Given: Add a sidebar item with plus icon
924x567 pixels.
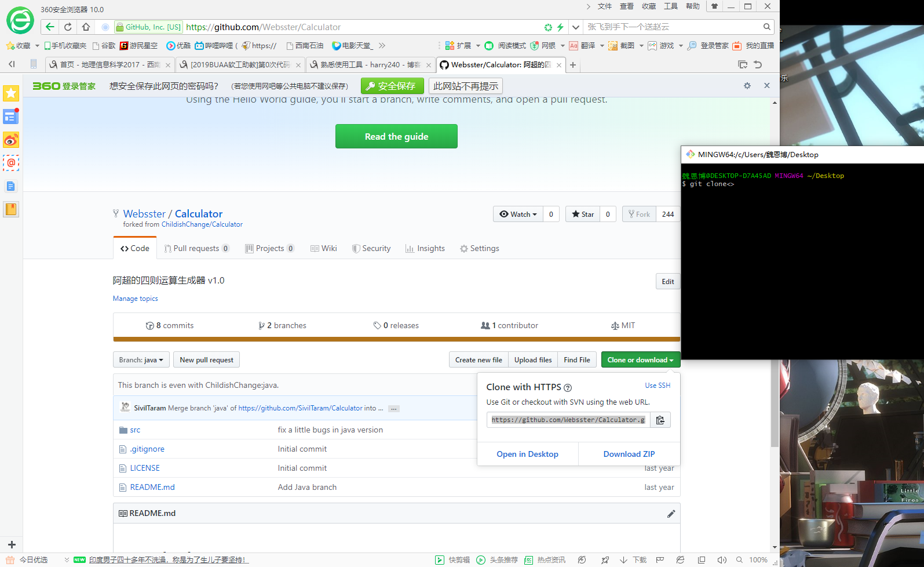Looking at the screenshot, I should pyautogui.click(x=12, y=545).
